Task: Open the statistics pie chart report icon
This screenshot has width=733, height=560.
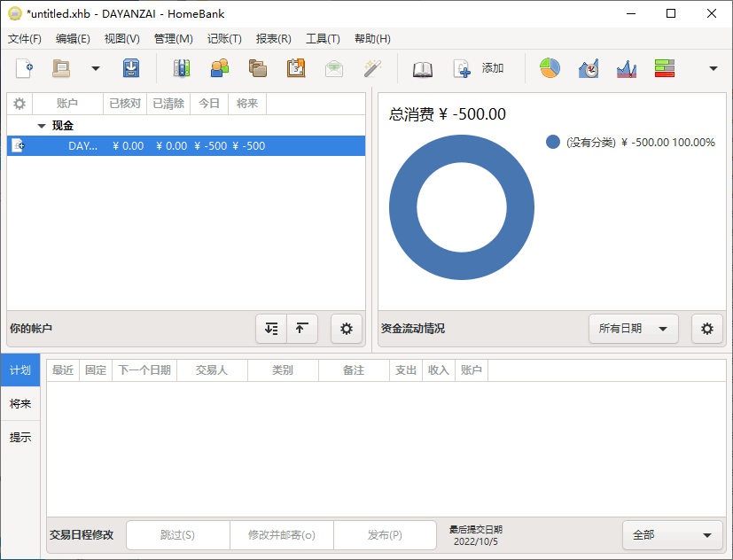Action: 550,68
